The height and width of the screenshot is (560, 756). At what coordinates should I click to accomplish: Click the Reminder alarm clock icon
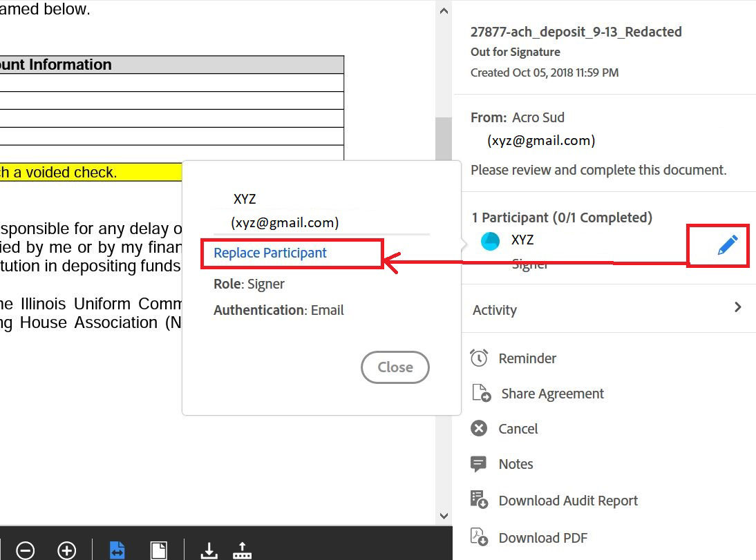tap(479, 358)
